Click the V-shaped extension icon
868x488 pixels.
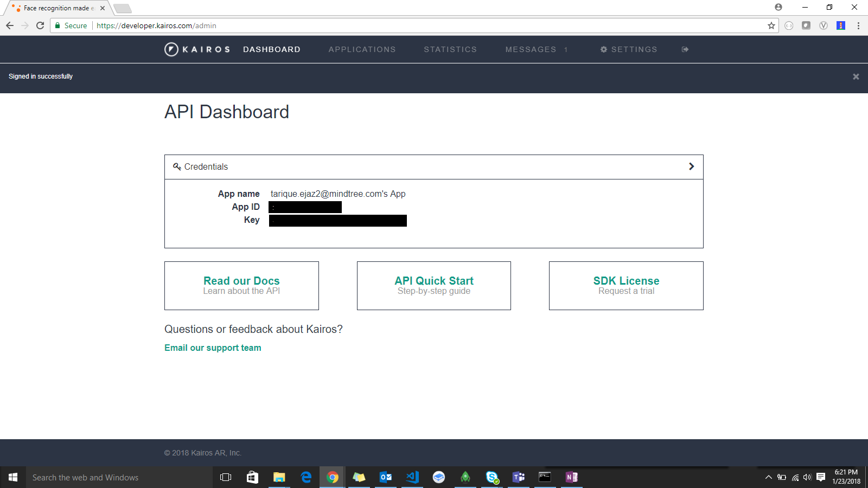click(x=824, y=25)
